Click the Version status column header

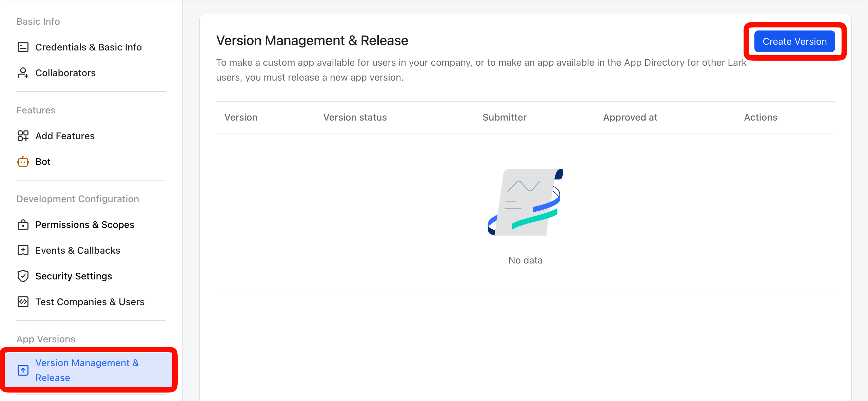(x=355, y=117)
